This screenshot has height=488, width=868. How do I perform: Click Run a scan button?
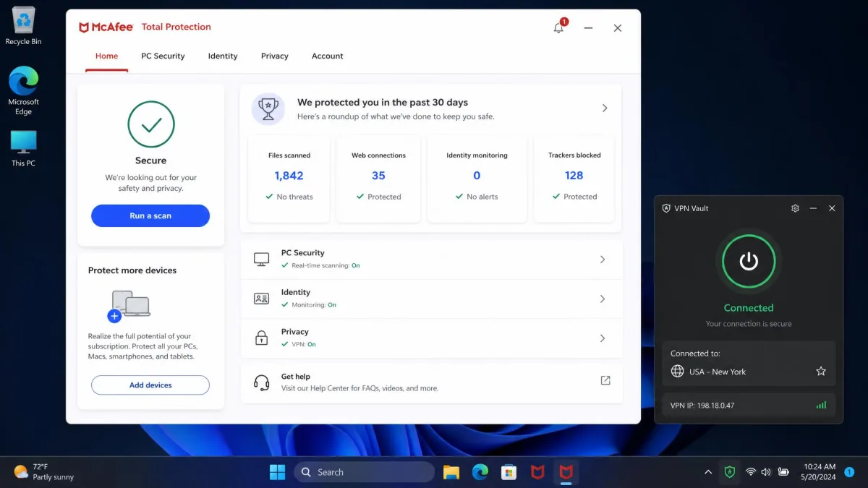click(150, 215)
